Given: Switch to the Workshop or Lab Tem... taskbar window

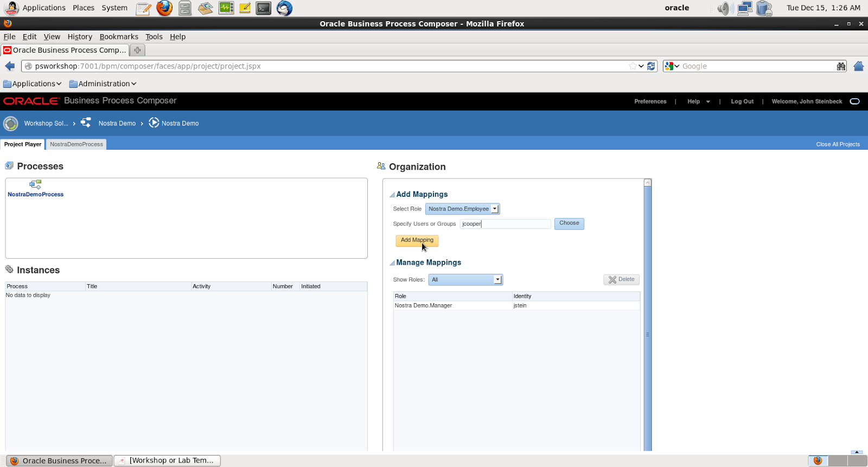Looking at the screenshot, I should [x=167, y=460].
